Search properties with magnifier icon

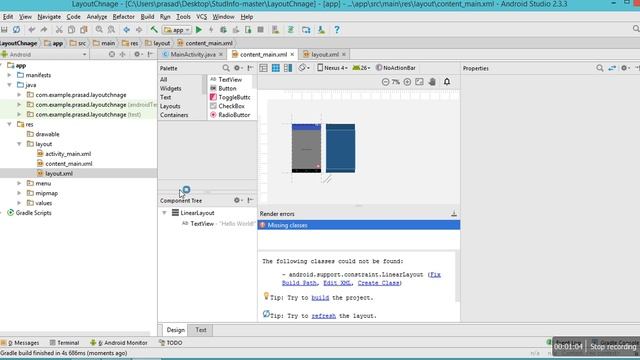pyautogui.click(x=600, y=68)
